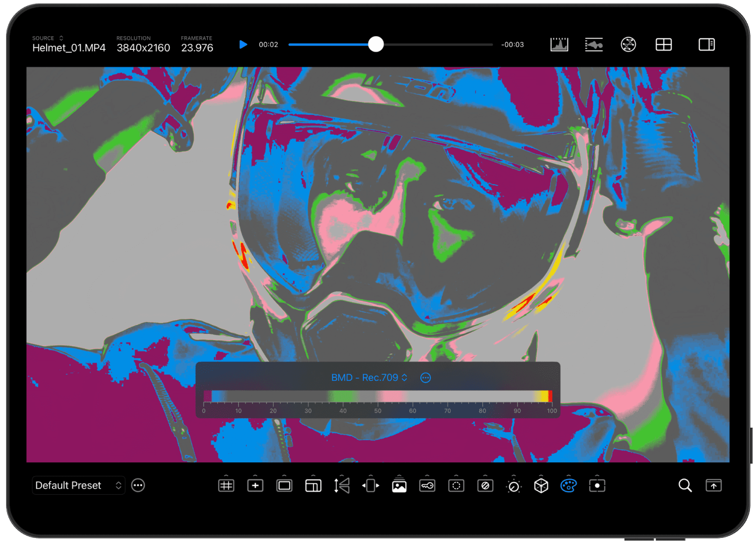This screenshot has width=756, height=544.
Task: Open the Default Preset dropdown
Action: (x=78, y=485)
